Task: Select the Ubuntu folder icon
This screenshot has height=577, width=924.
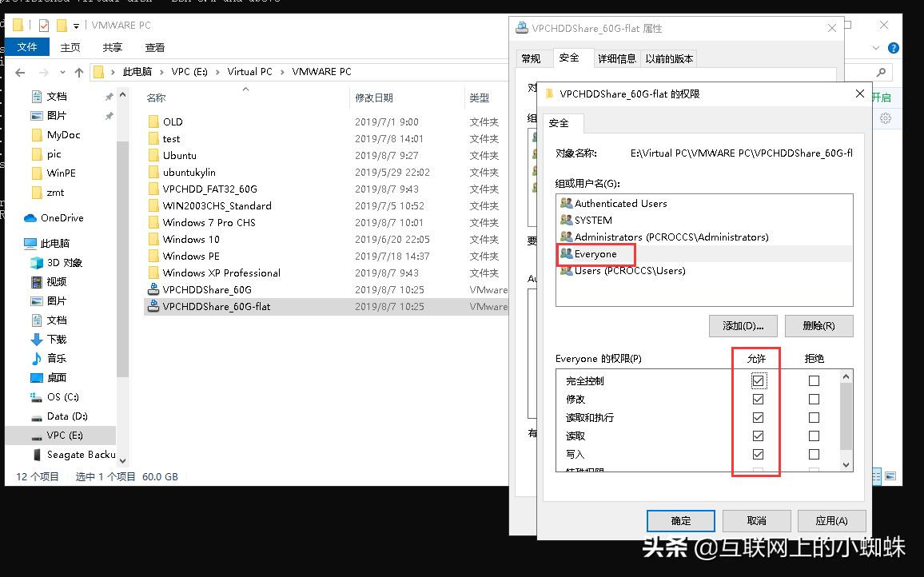Action: tap(153, 156)
